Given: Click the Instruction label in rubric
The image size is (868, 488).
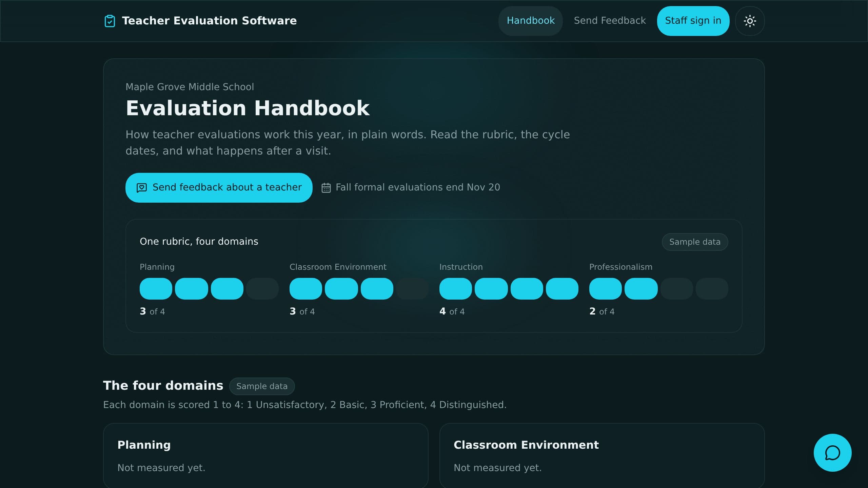Looking at the screenshot, I should tap(461, 267).
